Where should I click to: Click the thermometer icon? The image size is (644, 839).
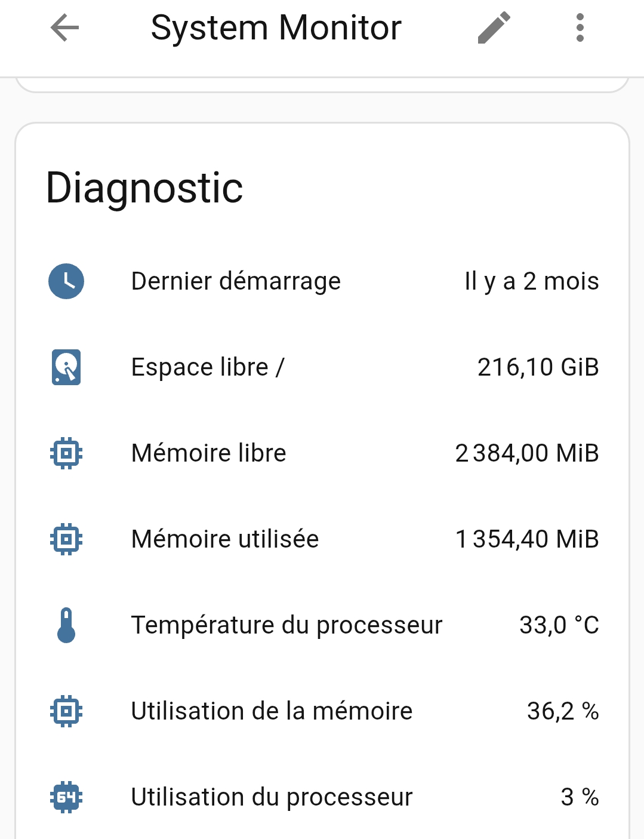(x=66, y=625)
